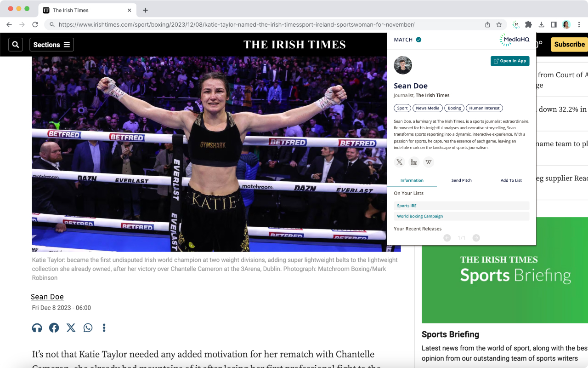588x368 pixels.
Task: Open Sean Doe's X profile icon
Action: click(400, 162)
